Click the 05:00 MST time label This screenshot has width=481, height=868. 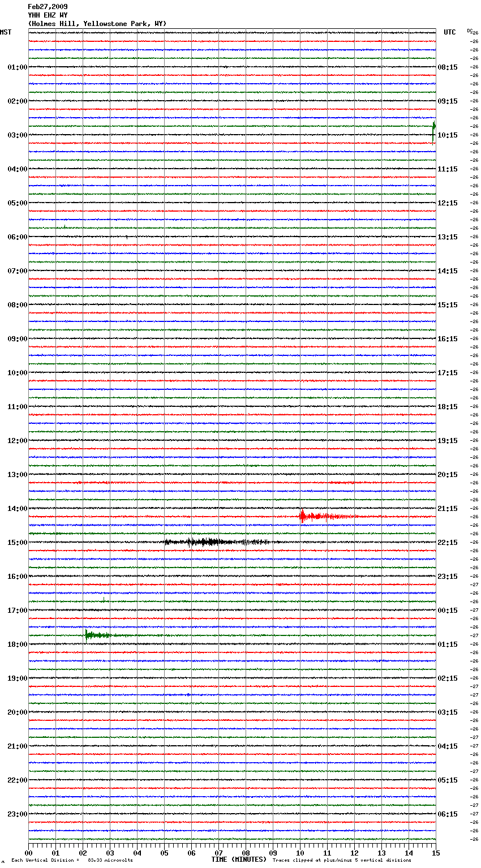click(x=18, y=203)
